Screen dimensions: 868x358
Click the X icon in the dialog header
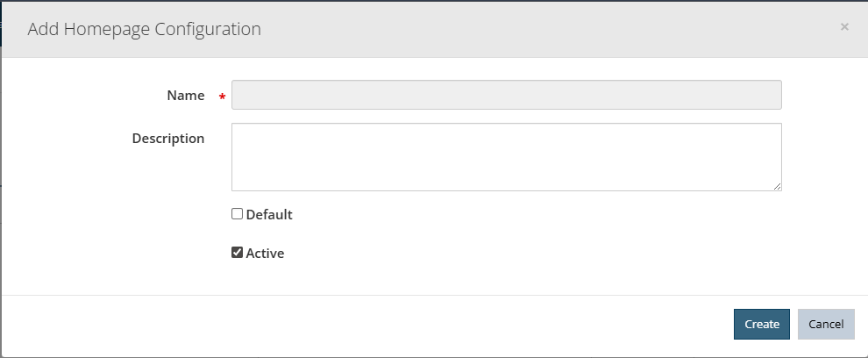click(x=844, y=26)
